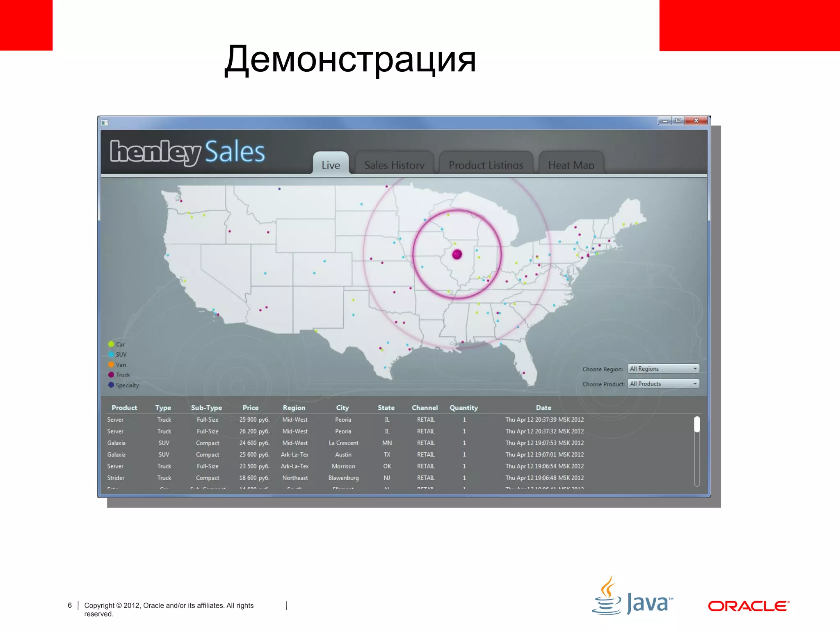
Task: Select the Blawenburg city cell
Action: [343, 478]
